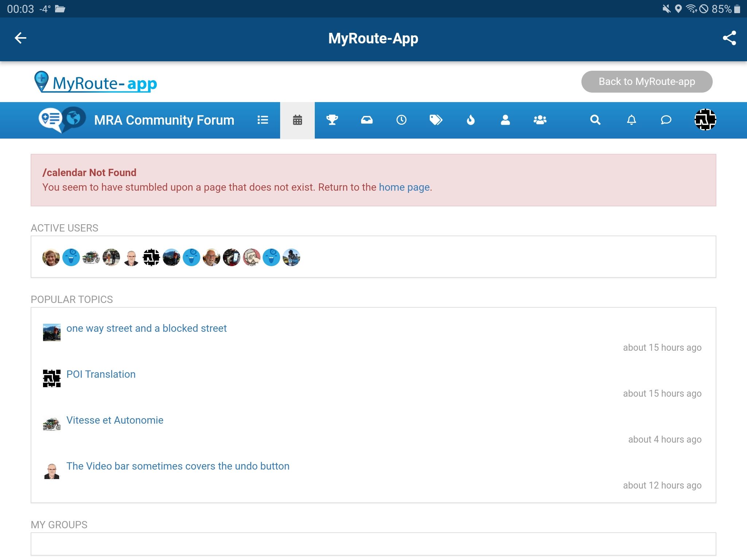
Task: Select the calendar tab icon
Action: pyautogui.click(x=297, y=120)
